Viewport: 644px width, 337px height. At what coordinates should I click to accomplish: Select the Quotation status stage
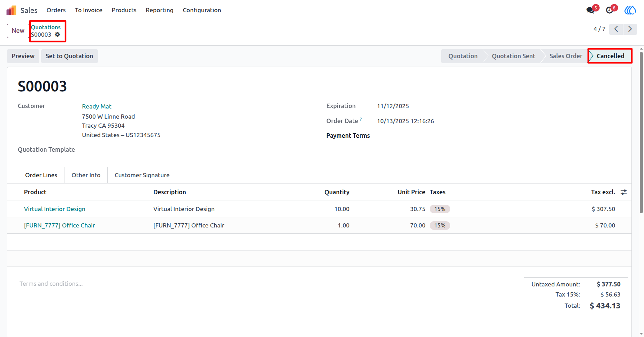[x=463, y=56]
